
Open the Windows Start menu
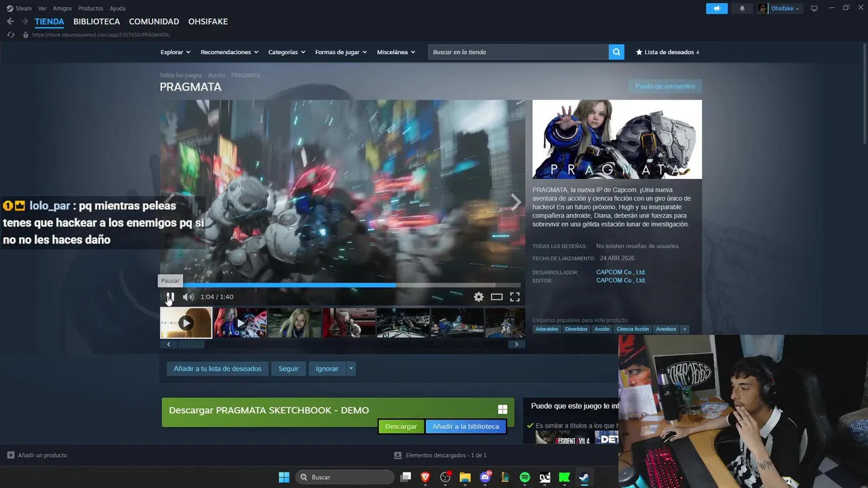(284, 477)
